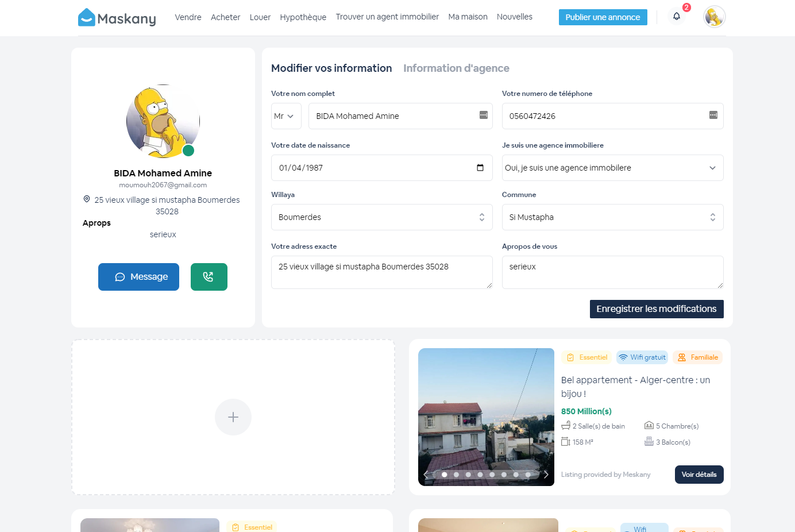Click the green online status dot
This screenshot has height=532, width=795.
[188, 151]
